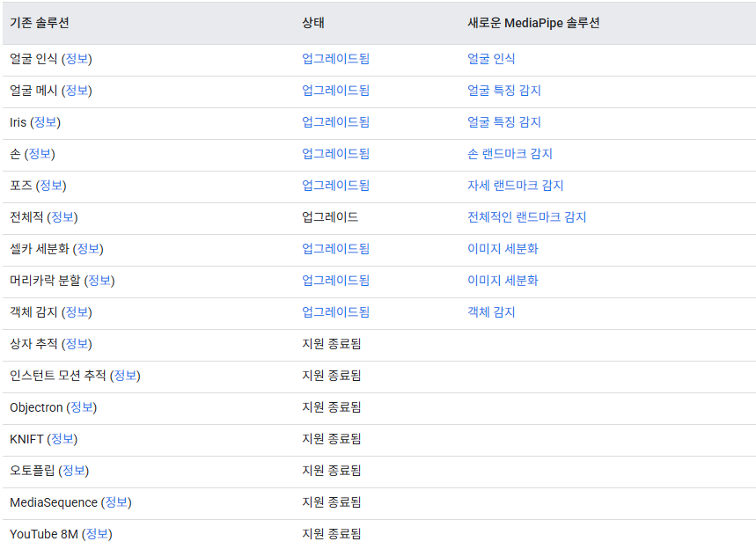Click 지원 종료됨 in YouTube 8M row

332,534
